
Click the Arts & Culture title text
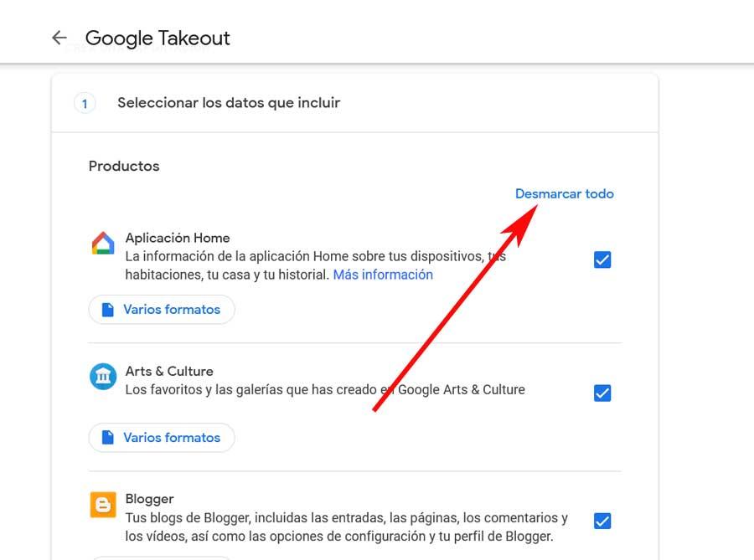tap(169, 372)
